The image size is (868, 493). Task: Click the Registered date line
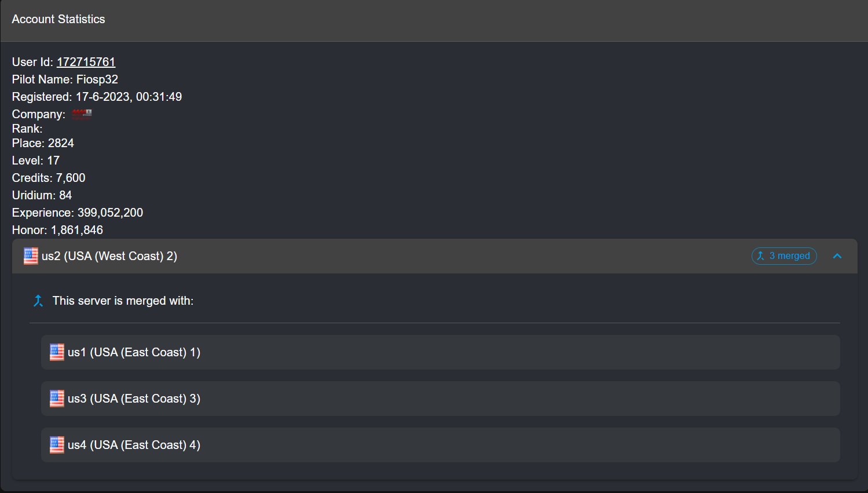coord(97,97)
